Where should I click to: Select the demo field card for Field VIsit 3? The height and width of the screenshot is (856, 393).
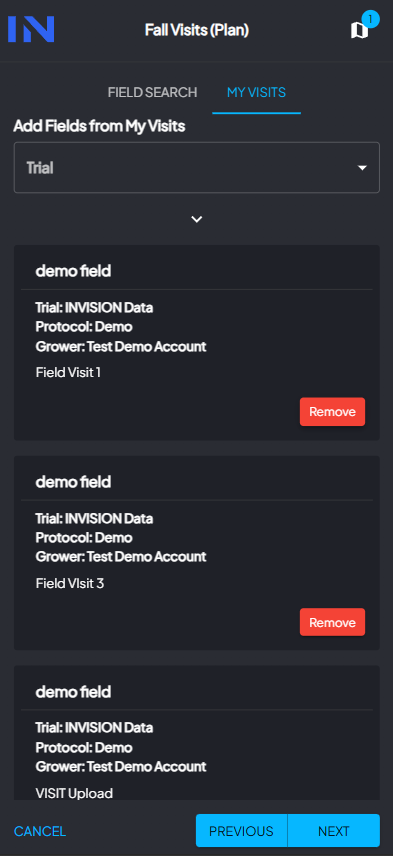[196, 553]
